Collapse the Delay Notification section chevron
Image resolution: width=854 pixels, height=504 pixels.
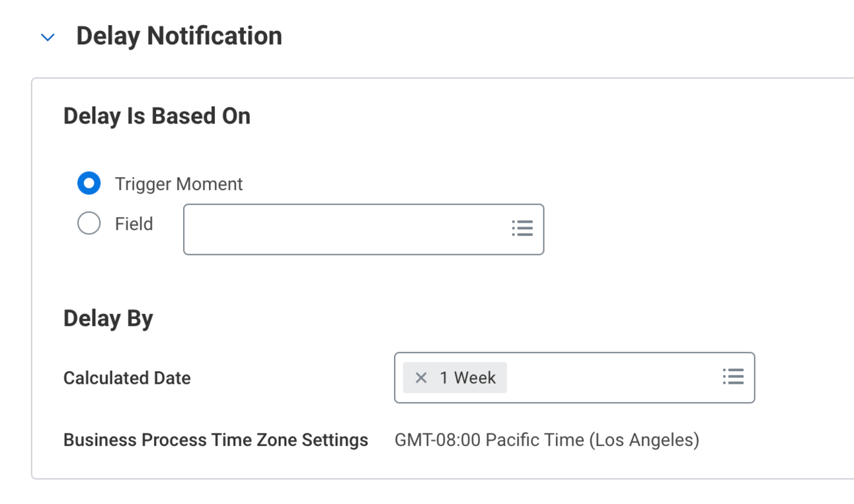click(48, 38)
